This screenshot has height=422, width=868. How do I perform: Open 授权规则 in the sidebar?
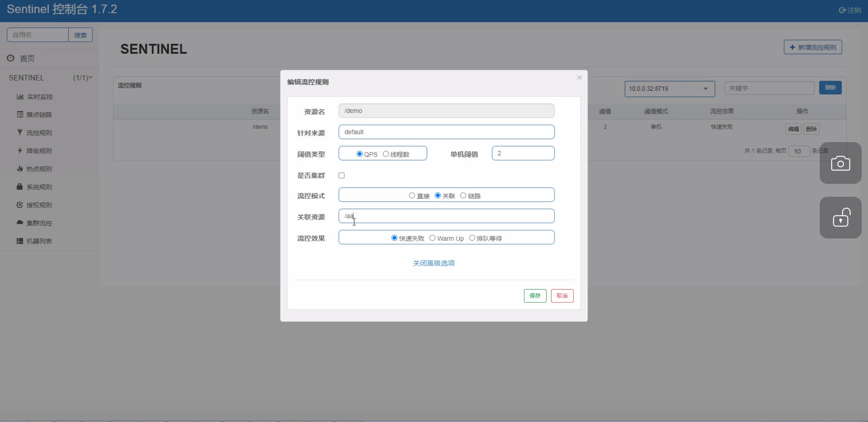click(39, 205)
